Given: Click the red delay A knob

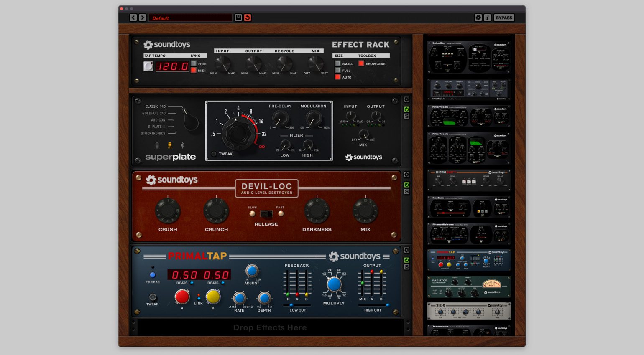Looking at the screenshot, I should point(182,297).
